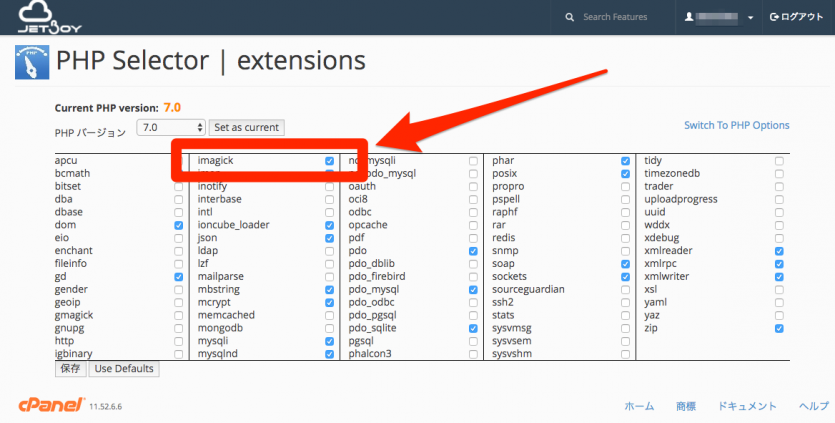Disable the imagick extension checkbox
The height and width of the screenshot is (423, 835).
[330, 161]
